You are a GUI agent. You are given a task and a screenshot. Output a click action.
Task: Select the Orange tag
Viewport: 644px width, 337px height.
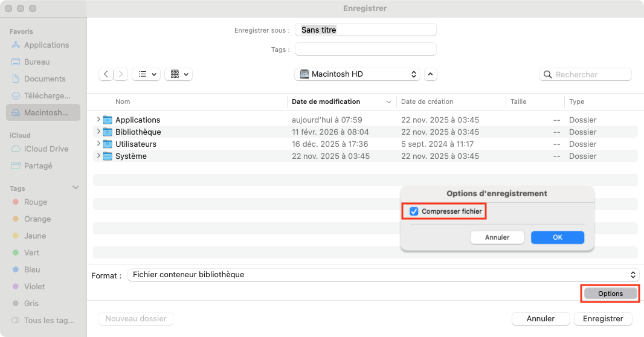(x=31, y=219)
